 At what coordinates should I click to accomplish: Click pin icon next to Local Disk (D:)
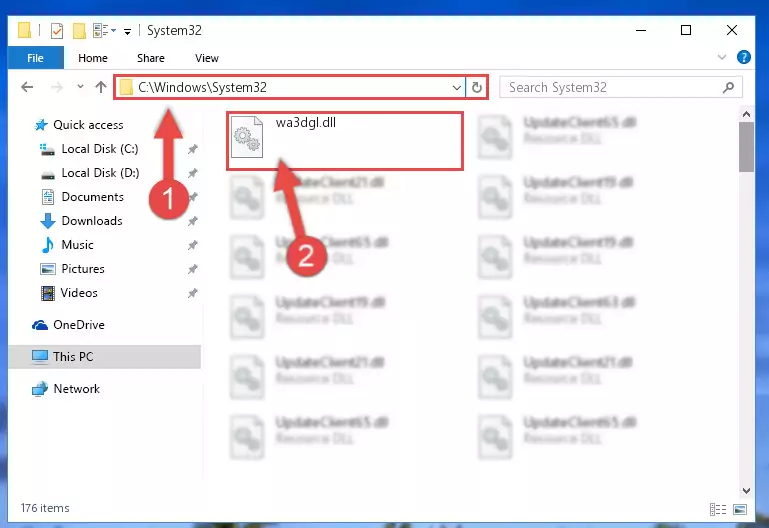pos(193,173)
